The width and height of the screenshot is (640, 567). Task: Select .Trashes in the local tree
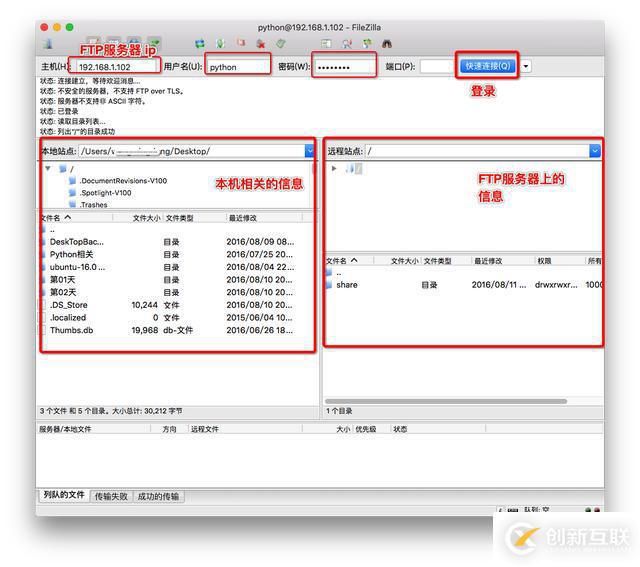[x=93, y=205]
